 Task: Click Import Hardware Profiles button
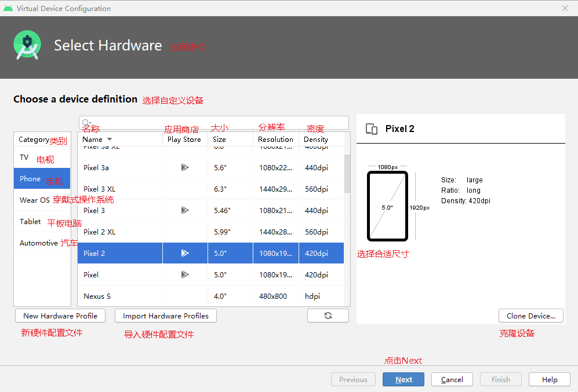[165, 316]
